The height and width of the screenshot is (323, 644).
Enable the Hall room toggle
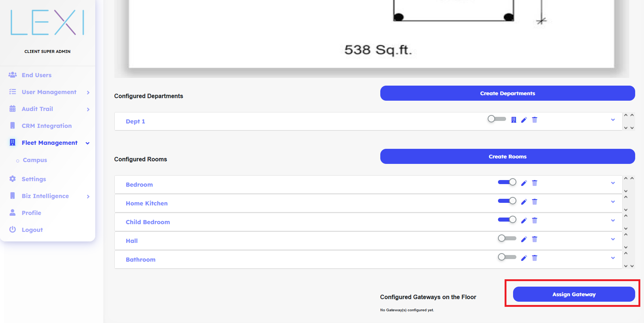(x=507, y=238)
